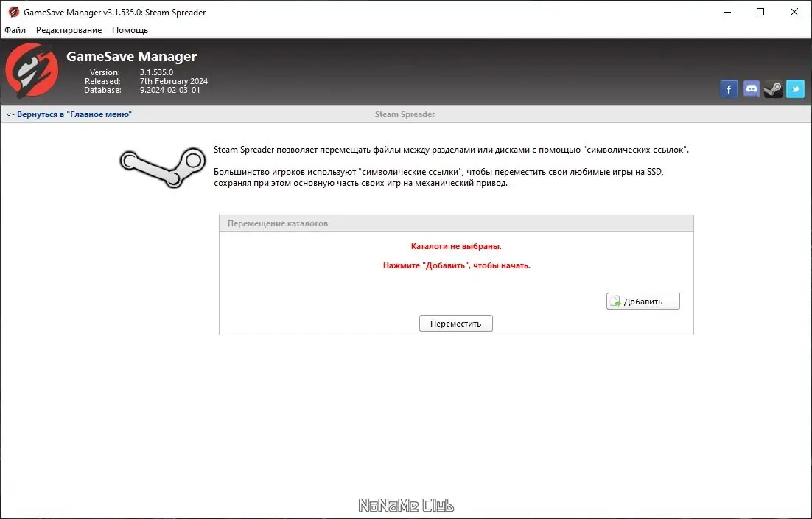
Task: Open the Discord social link icon
Action: tap(751, 89)
